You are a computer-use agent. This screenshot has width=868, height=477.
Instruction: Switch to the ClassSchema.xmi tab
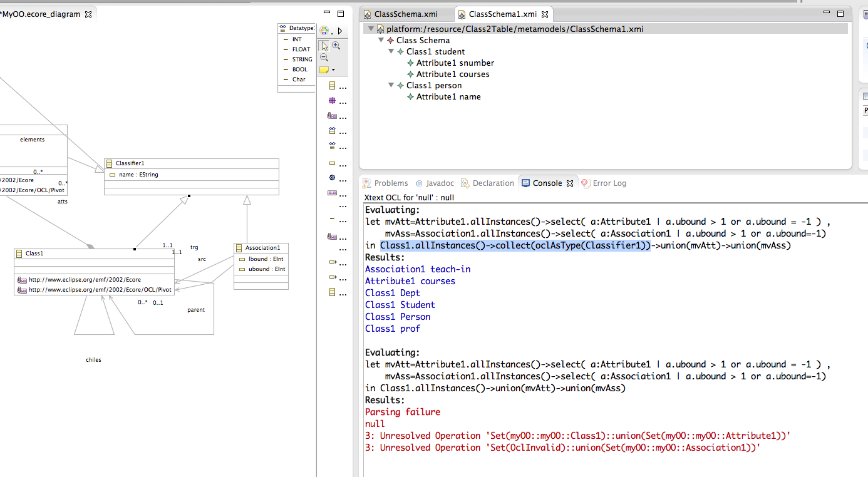coord(405,14)
